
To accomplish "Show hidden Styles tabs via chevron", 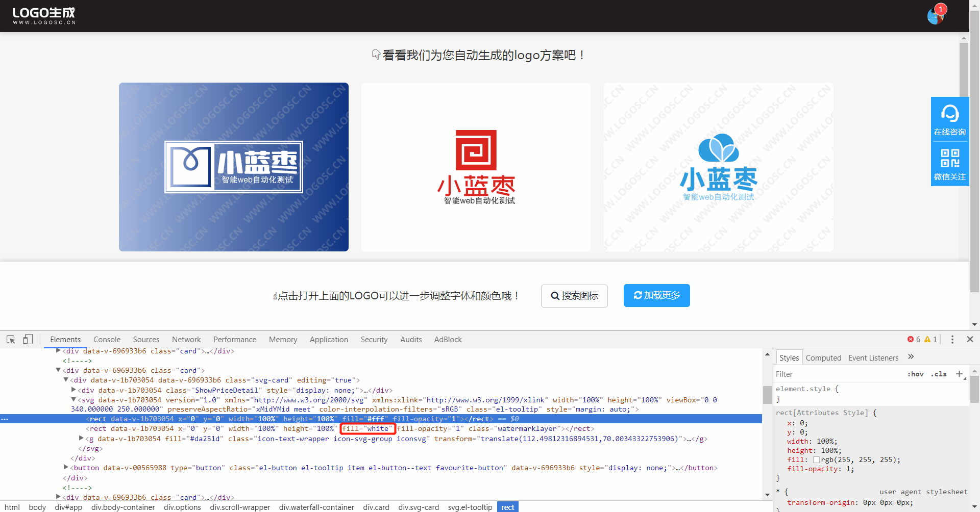I will (x=911, y=356).
